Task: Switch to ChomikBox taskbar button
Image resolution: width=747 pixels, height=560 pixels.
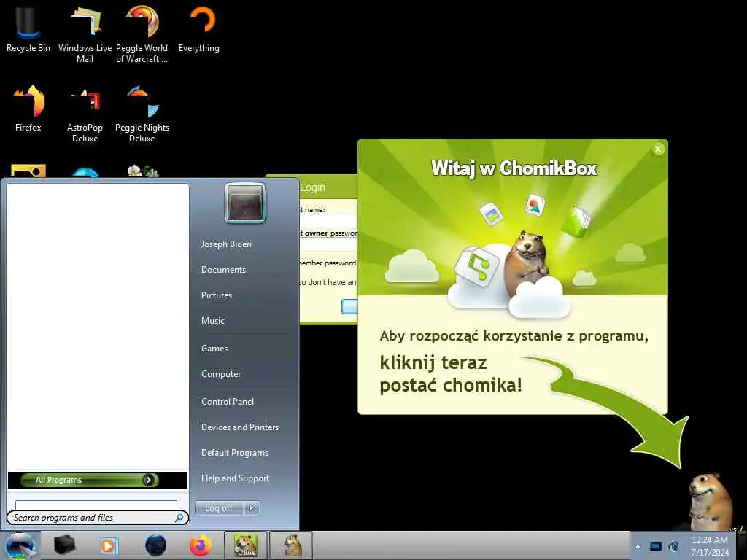Action: pos(246,545)
